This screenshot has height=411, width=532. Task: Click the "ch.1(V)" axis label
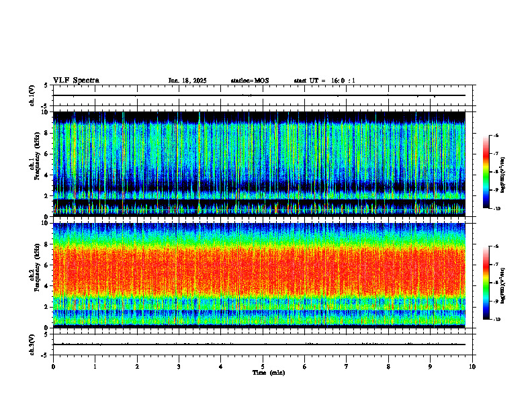click(x=32, y=95)
